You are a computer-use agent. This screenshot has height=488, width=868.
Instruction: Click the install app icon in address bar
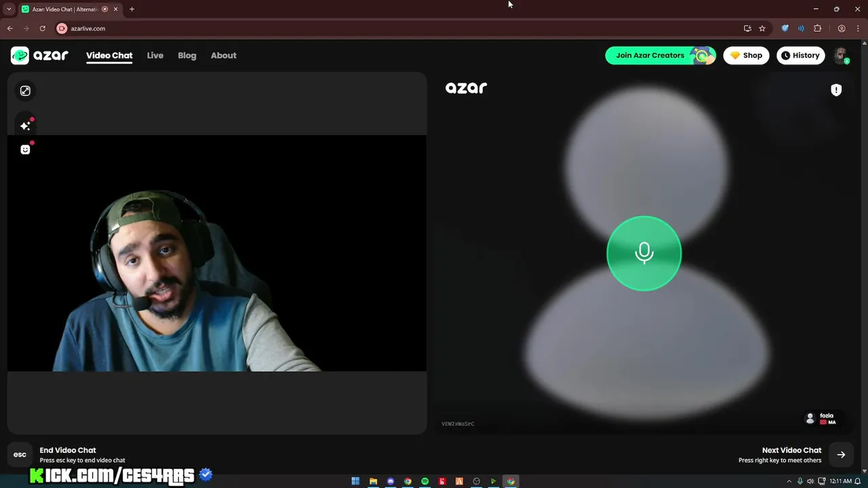click(747, 28)
